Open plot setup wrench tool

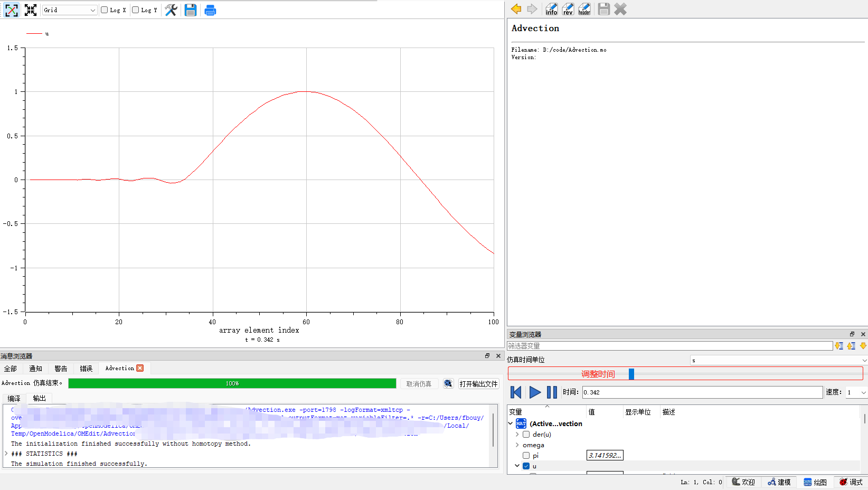[171, 10]
